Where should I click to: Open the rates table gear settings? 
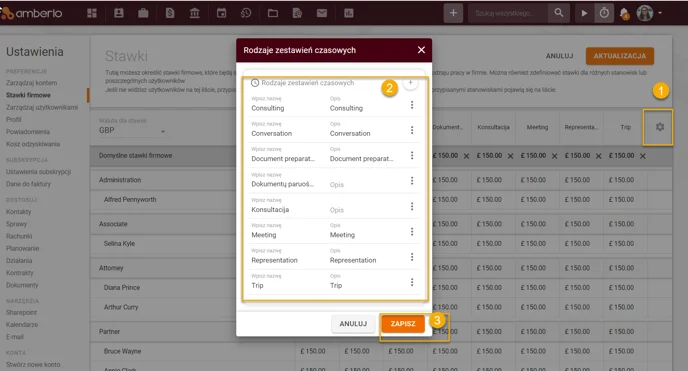pos(659,127)
